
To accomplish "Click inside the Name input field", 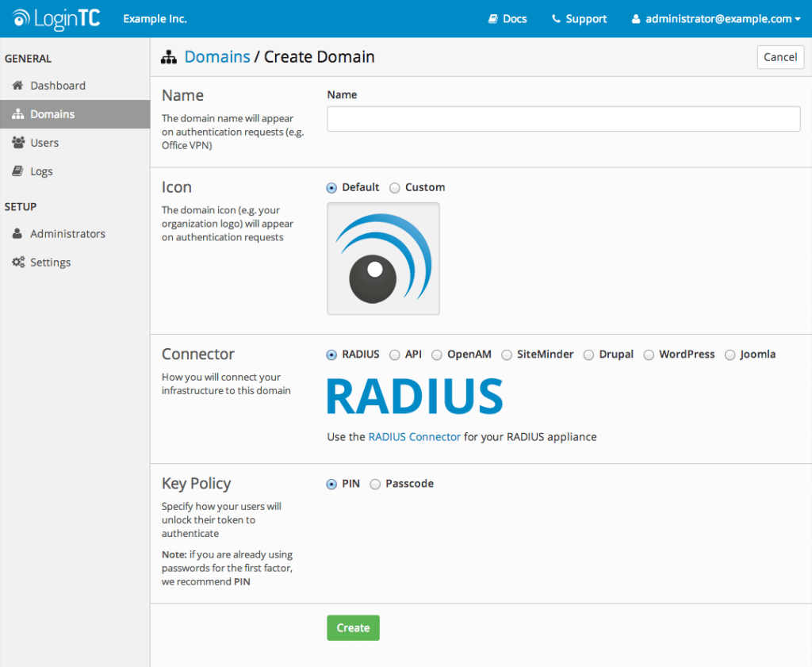I will (x=563, y=118).
